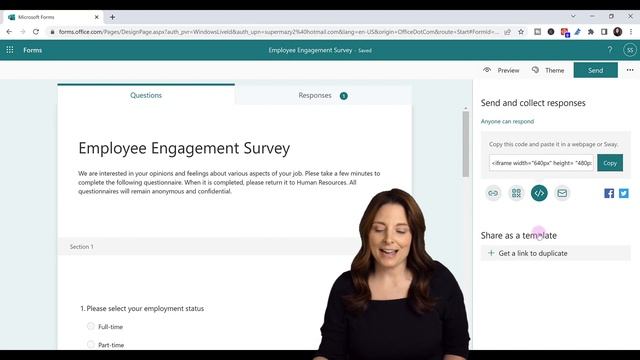Image resolution: width=640 pixels, height=360 pixels.
Task: Toggle the browser side panel icon
Action: [x=604, y=31]
